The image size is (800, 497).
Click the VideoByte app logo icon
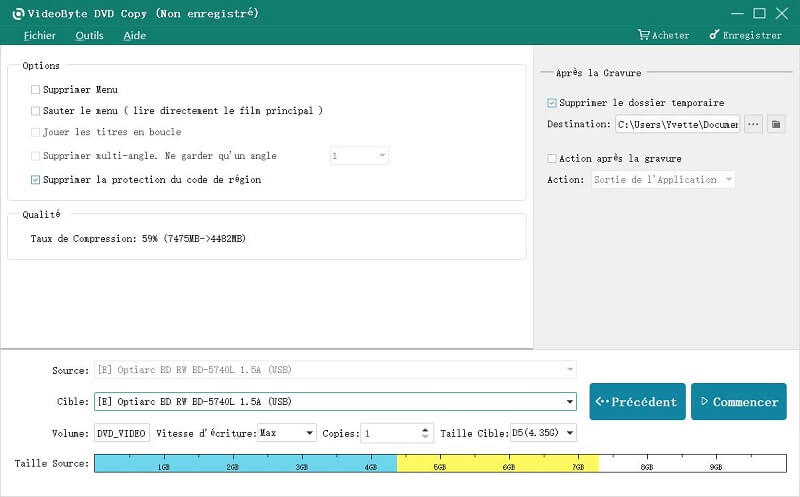point(18,14)
